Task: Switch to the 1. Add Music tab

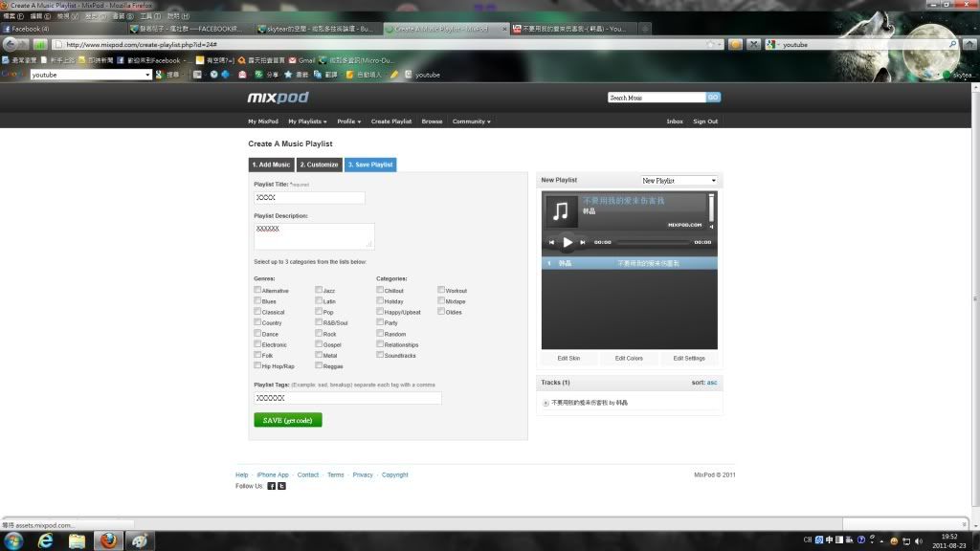Action: (271, 165)
